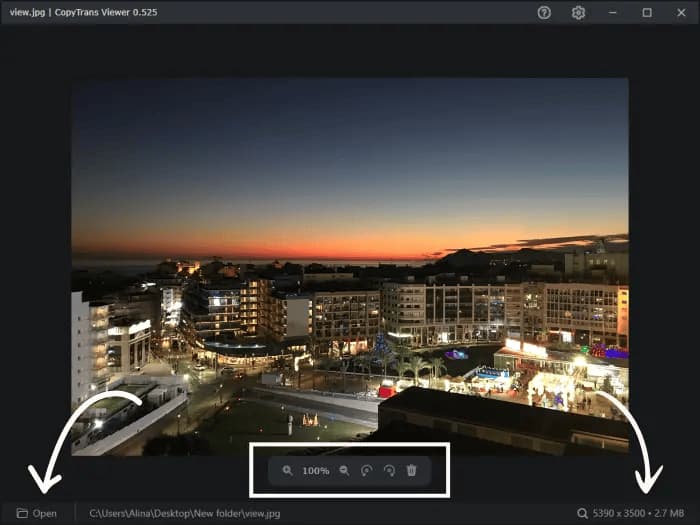The width and height of the screenshot is (700, 525).
Task: Minimize the CopyTrans Viewer window
Action: coord(612,12)
